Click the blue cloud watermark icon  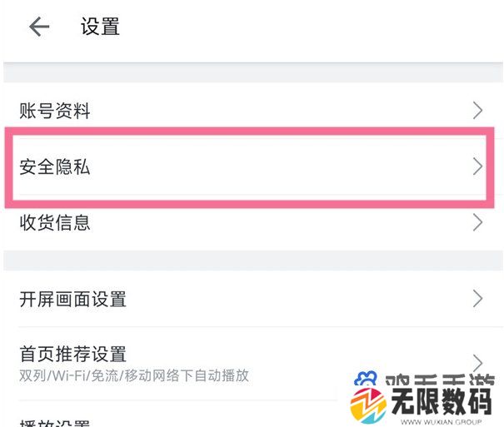click(365, 378)
